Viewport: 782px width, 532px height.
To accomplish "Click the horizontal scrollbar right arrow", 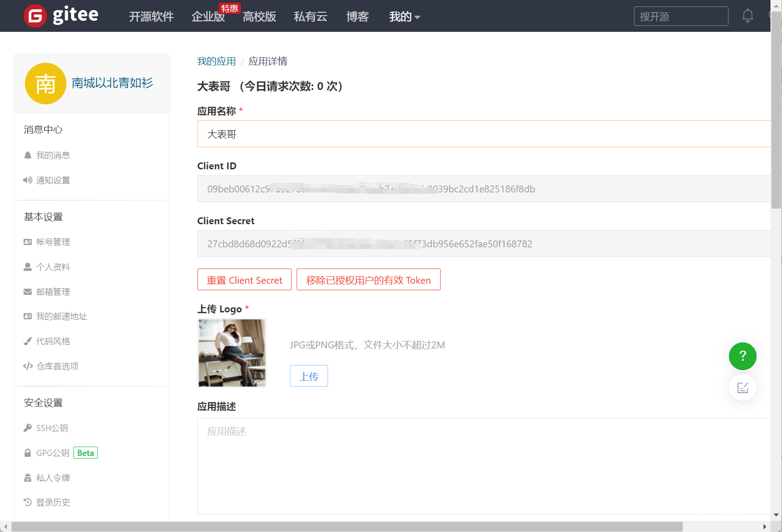I will click(764, 526).
